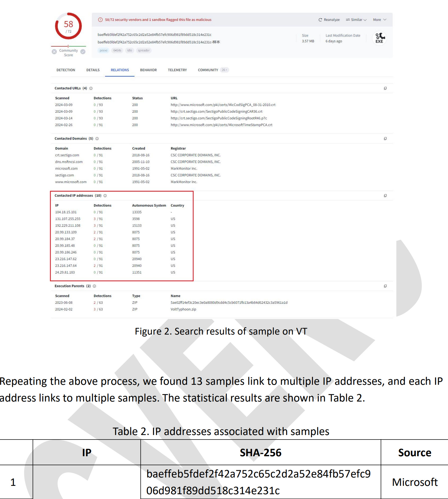
Task: Click autonomous system value 13335
Action: tap(137, 212)
